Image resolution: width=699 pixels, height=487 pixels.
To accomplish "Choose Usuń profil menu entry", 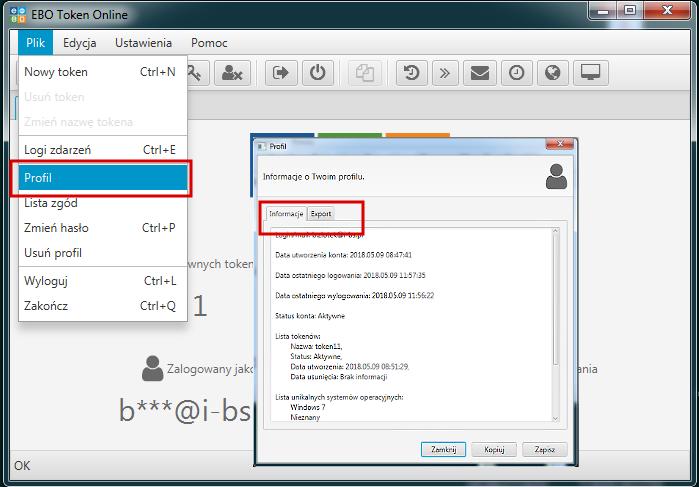I will pos(103,253).
